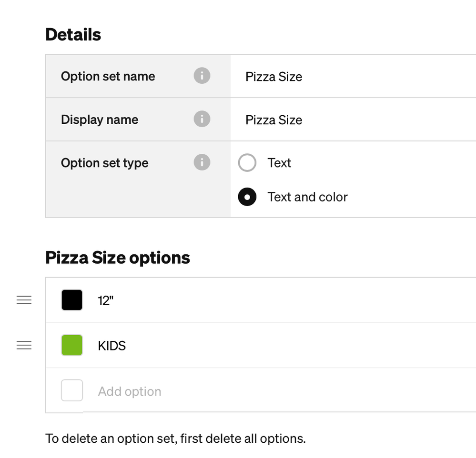Click info icon beside Option set name
Screen dimensions: 476x458
pos(202,76)
